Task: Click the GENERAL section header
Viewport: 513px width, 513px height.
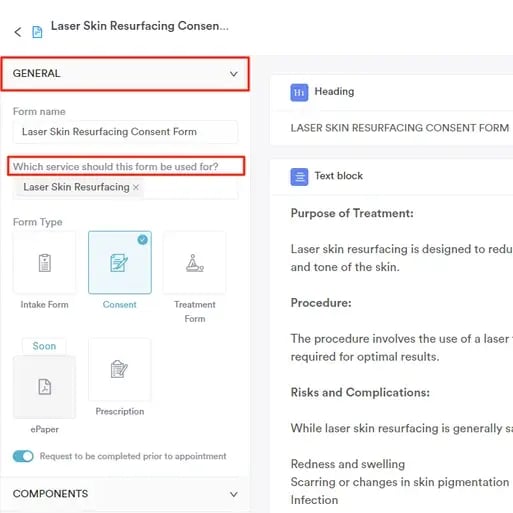Action: coord(125,74)
